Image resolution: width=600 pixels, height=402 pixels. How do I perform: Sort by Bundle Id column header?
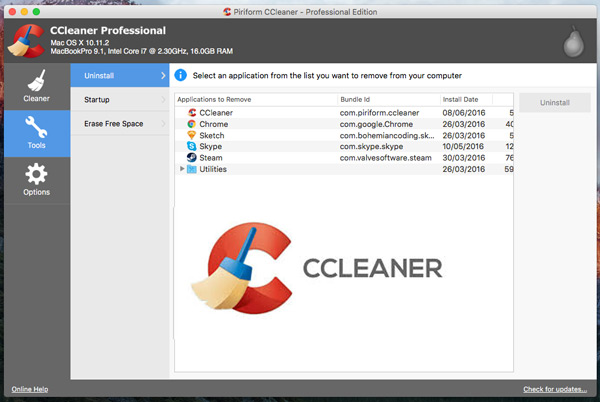(x=388, y=99)
